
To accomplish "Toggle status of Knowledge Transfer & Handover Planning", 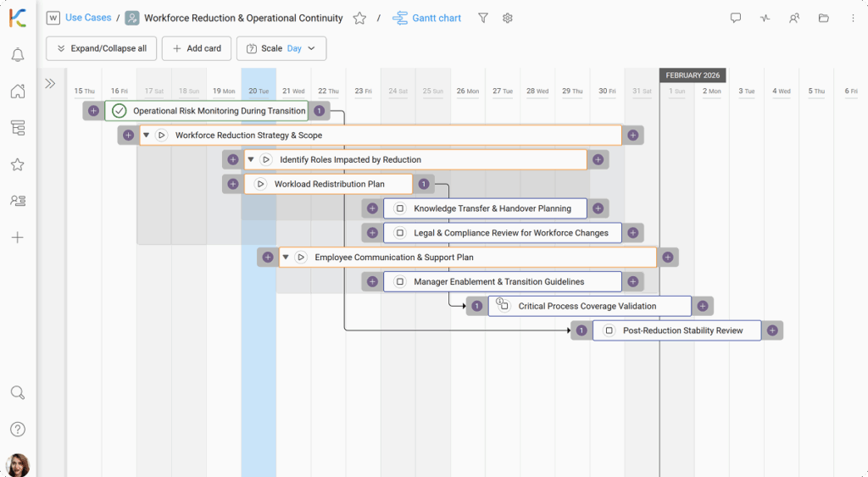I will pyautogui.click(x=400, y=208).
